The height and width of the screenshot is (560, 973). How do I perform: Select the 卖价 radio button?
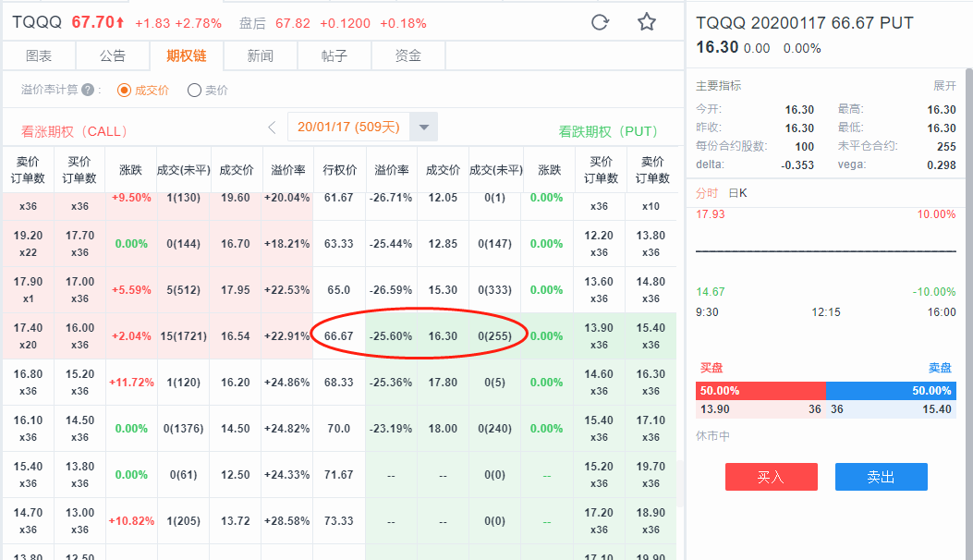pyautogui.click(x=194, y=91)
